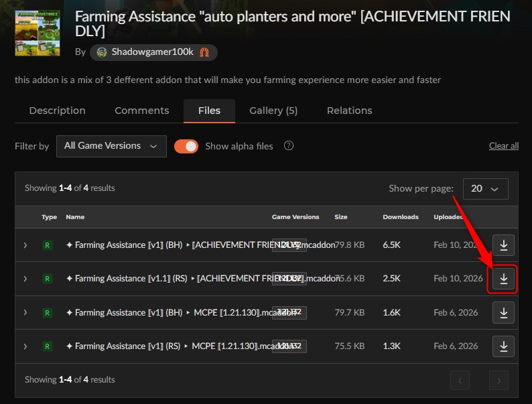
Task: Click the game version tag in [v1.1] (RS) row
Action: 289,279
